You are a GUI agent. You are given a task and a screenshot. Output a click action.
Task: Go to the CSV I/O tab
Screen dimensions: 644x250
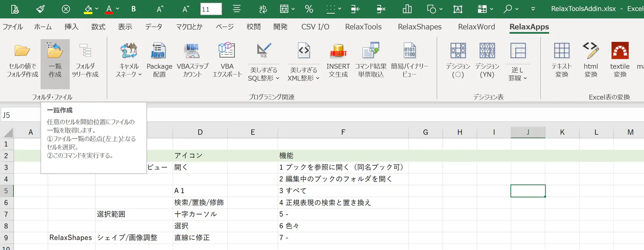315,27
